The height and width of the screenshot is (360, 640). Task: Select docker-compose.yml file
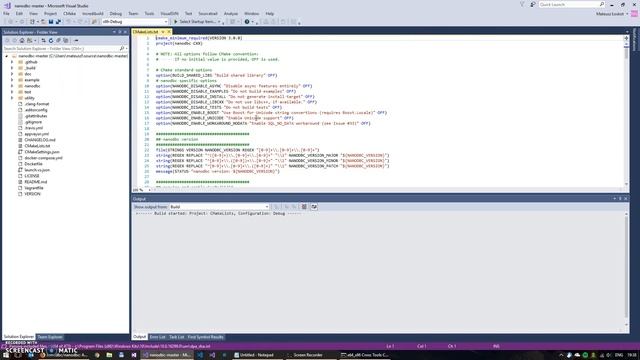(43, 158)
